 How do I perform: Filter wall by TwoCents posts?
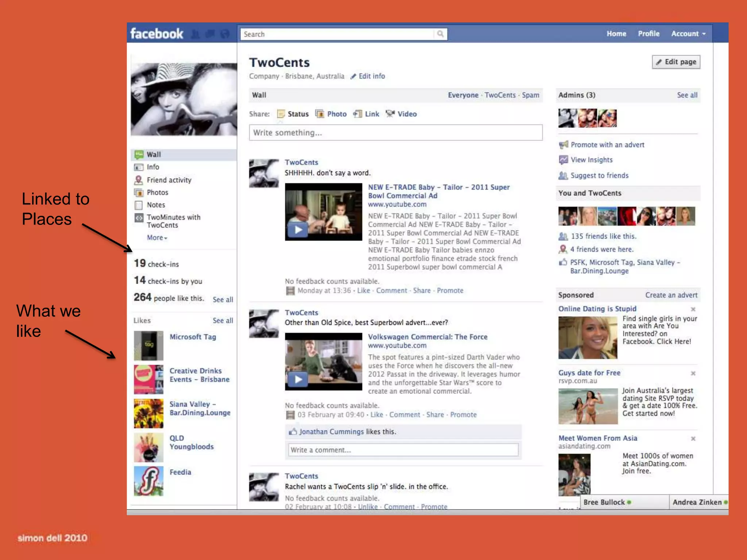click(x=500, y=95)
